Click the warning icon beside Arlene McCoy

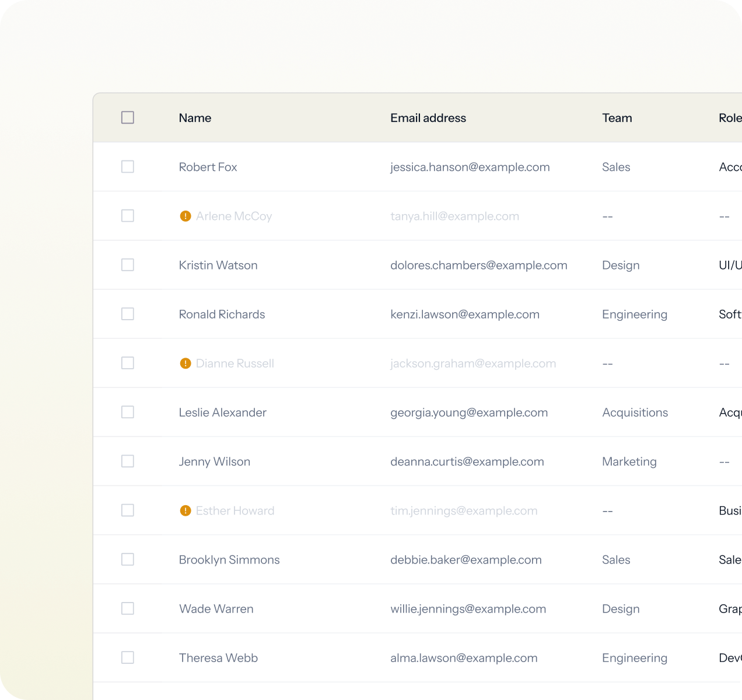[185, 216]
